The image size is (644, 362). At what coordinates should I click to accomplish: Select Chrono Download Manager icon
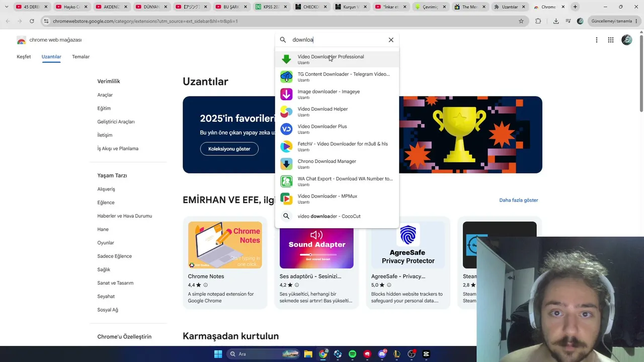[x=286, y=164]
